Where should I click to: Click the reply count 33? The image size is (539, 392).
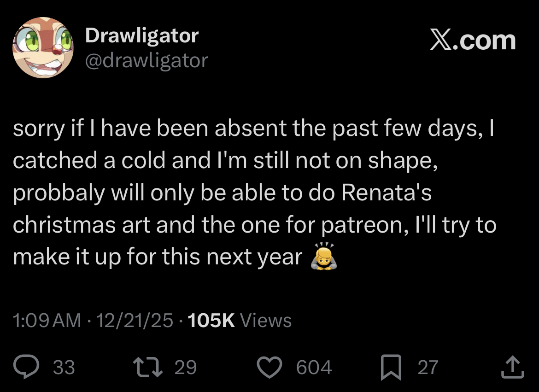(x=64, y=368)
